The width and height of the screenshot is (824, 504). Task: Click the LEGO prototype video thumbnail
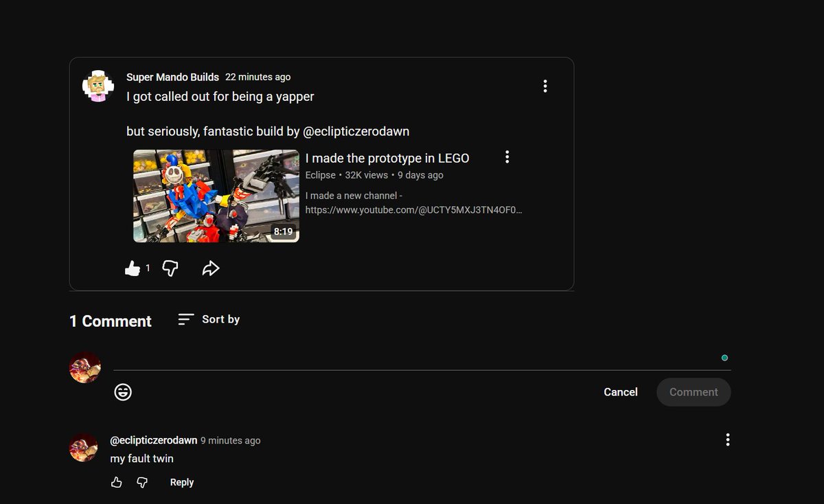pos(216,196)
